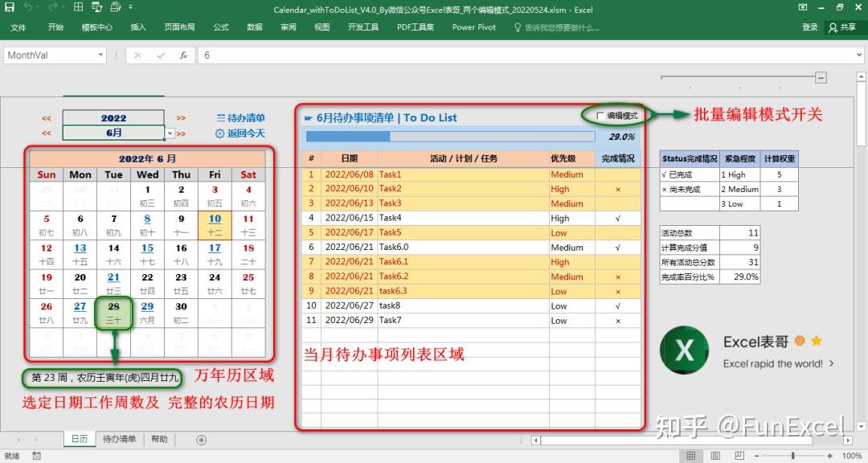
Task: Open the 数据 ribbon tab
Action: tap(255, 27)
